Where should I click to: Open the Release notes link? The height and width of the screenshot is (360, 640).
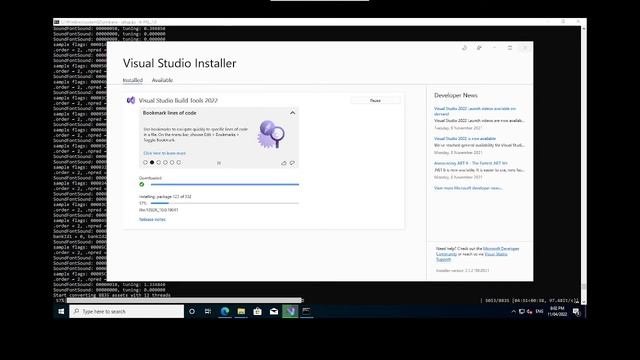click(x=152, y=220)
